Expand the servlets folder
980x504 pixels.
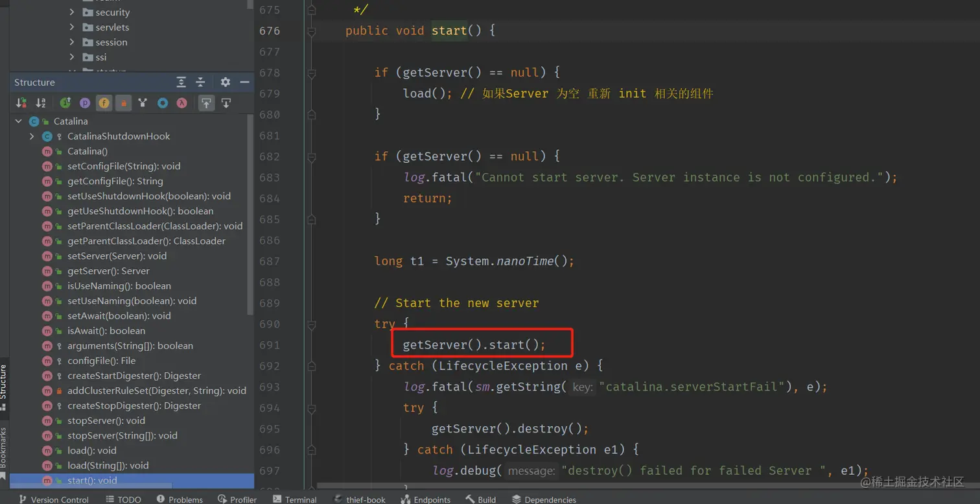[72, 27]
